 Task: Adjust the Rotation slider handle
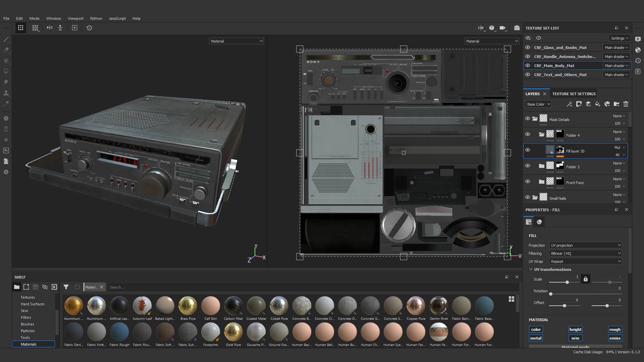pyautogui.click(x=550, y=294)
